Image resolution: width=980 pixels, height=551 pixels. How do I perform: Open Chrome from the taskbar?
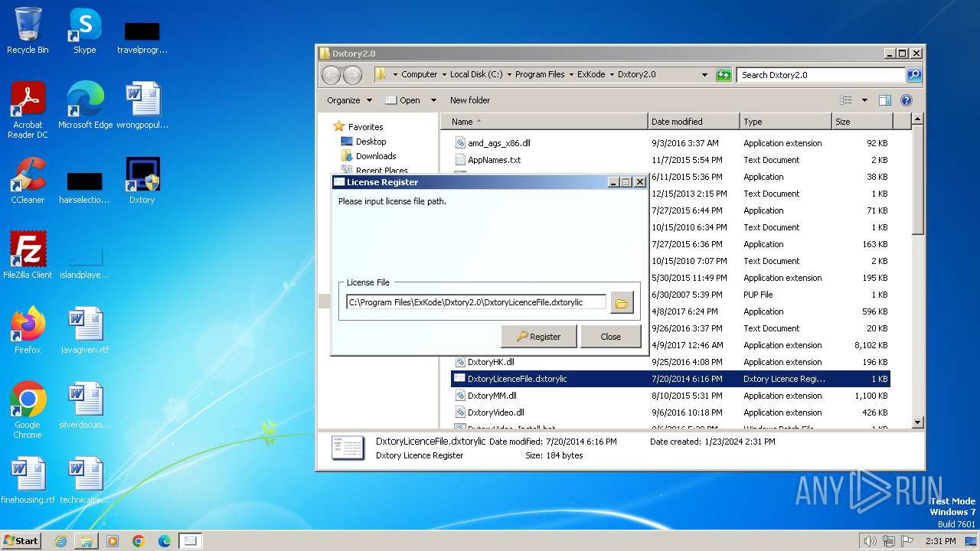[x=139, y=541]
